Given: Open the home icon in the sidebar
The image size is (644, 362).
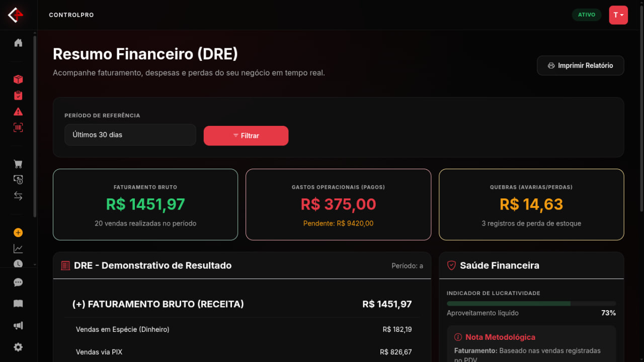Looking at the screenshot, I should pyautogui.click(x=18, y=43).
